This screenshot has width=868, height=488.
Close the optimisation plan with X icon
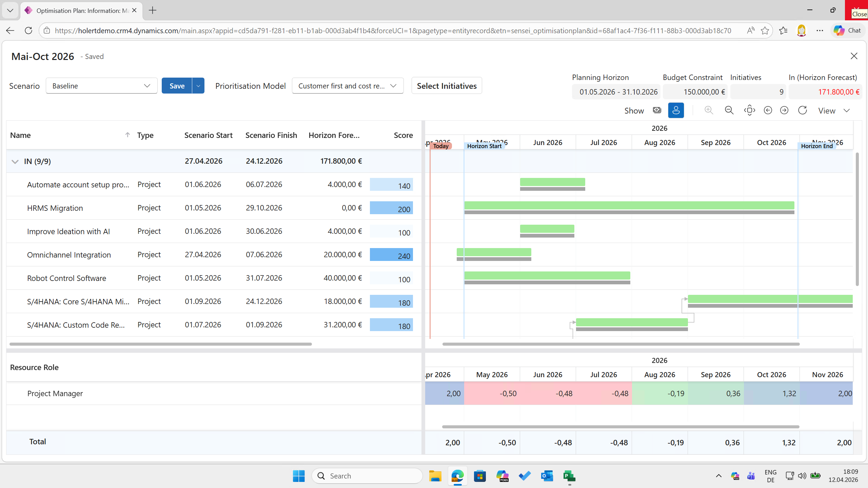pyautogui.click(x=854, y=56)
